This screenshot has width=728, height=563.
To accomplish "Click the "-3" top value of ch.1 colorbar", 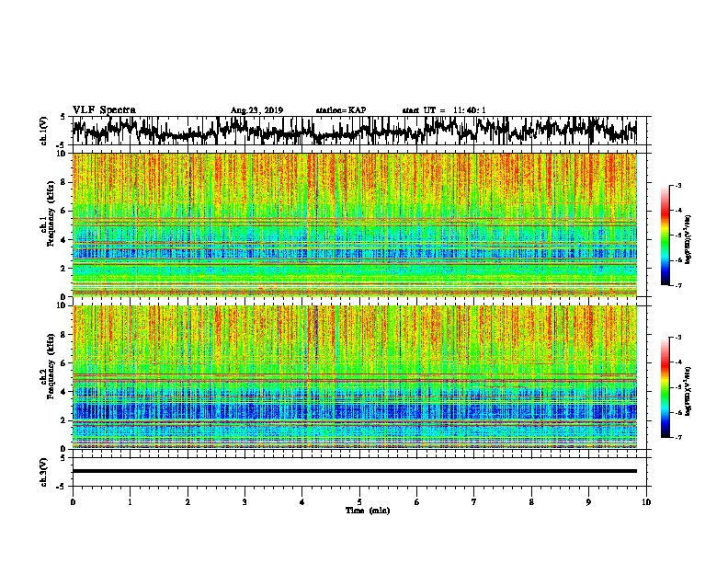I will pyautogui.click(x=677, y=185).
